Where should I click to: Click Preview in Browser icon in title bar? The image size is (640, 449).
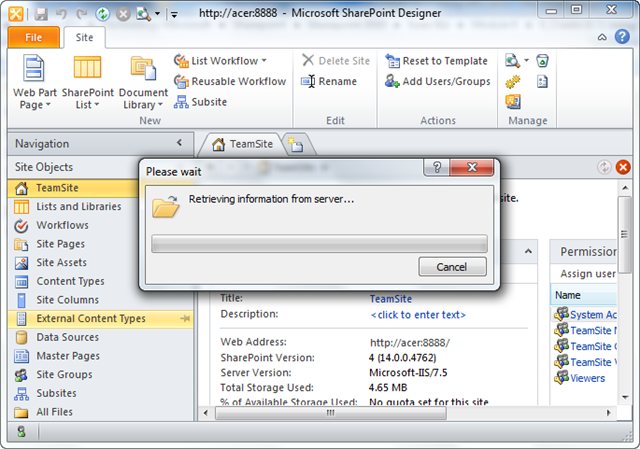[143, 14]
